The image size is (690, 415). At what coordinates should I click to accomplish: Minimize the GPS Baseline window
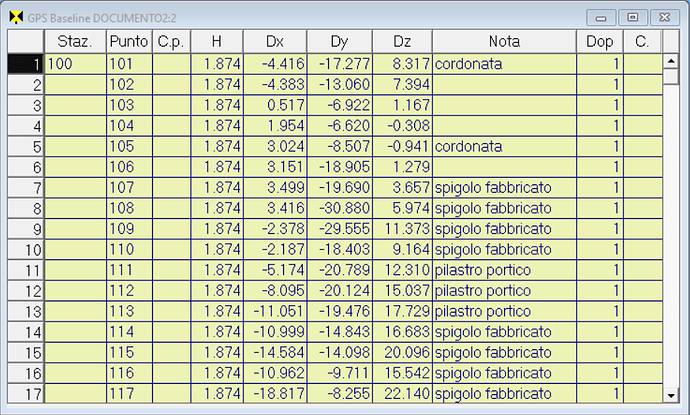601,18
